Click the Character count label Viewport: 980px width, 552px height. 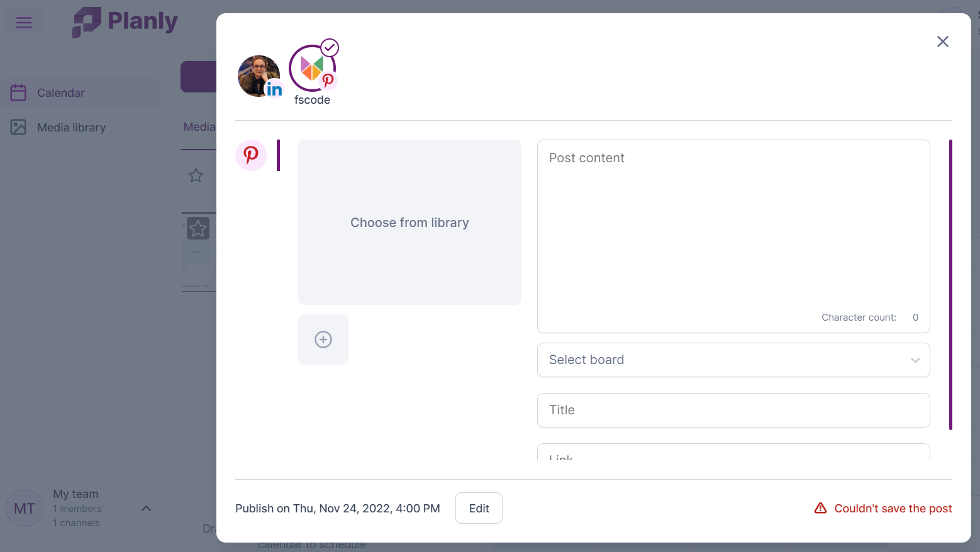(859, 317)
